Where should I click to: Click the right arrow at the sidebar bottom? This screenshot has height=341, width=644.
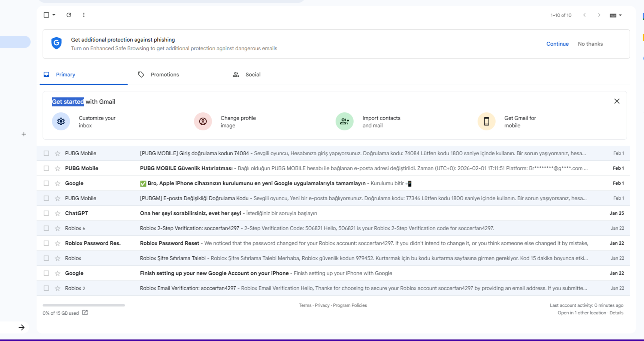click(x=22, y=328)
